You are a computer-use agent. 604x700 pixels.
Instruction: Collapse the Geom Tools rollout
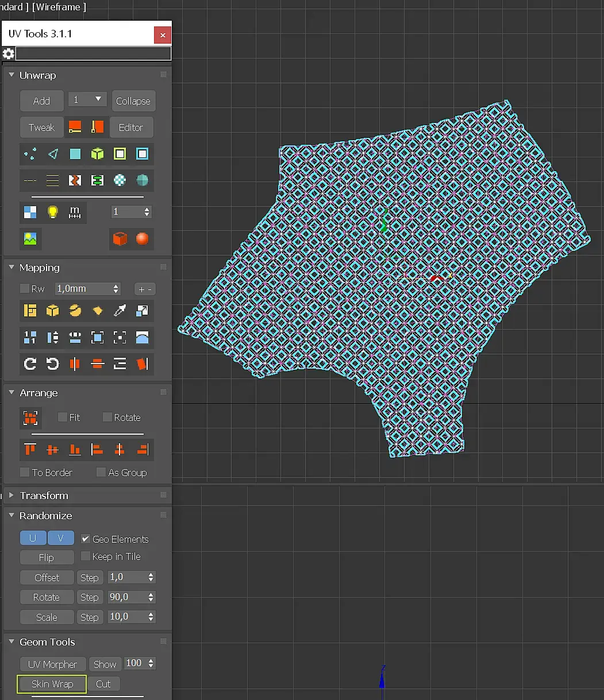[11, 642]
